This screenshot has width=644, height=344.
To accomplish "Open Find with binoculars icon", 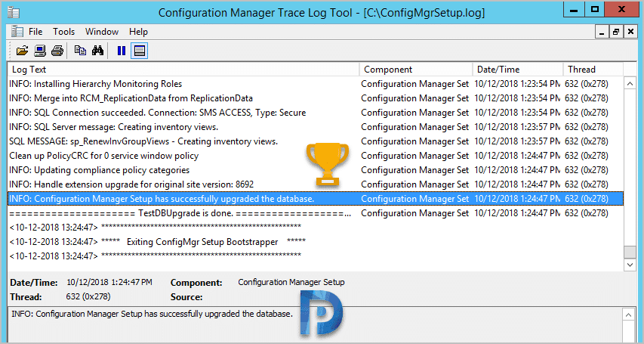I will (97, 51).
